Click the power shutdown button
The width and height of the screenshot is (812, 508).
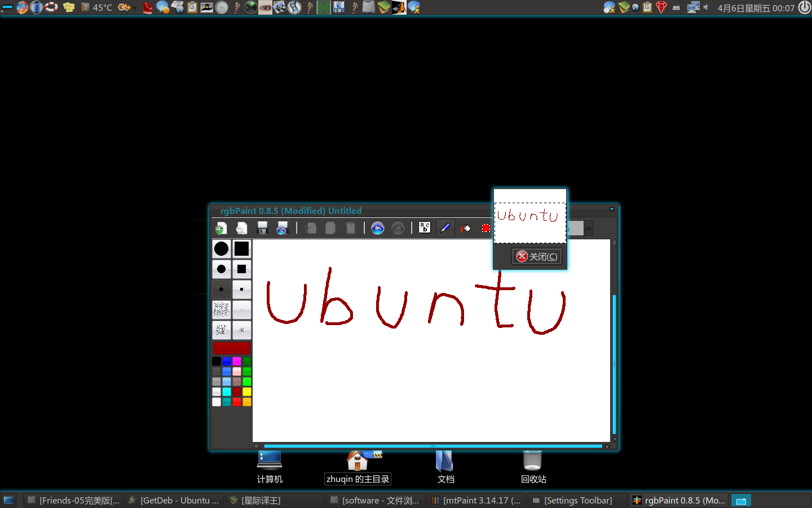click(x=804, y=7)
